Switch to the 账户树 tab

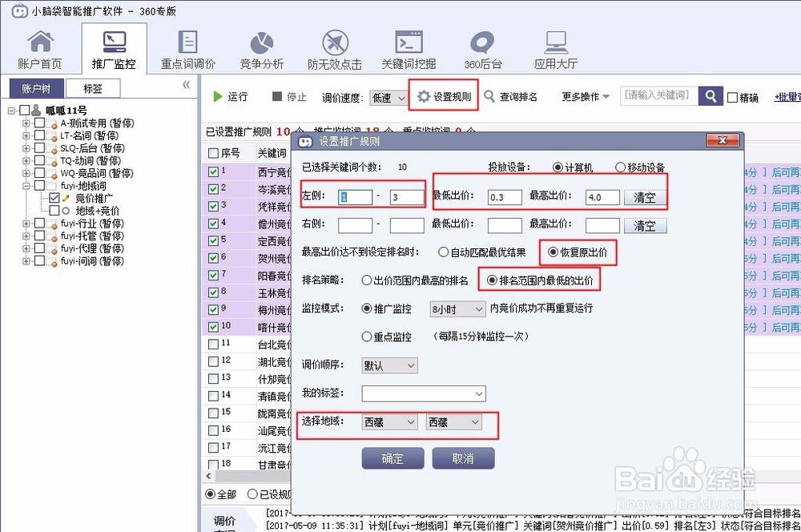pyautogui.click(x=36, y=88)
